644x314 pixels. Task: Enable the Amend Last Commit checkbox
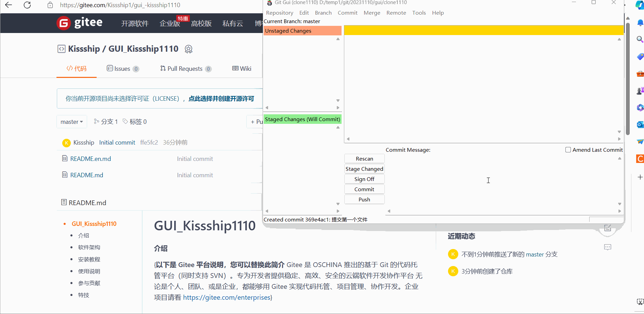pos(567,149)
